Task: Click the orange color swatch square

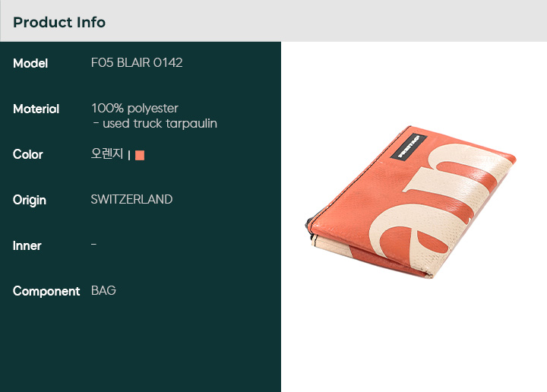Action: tap(140, 155)
